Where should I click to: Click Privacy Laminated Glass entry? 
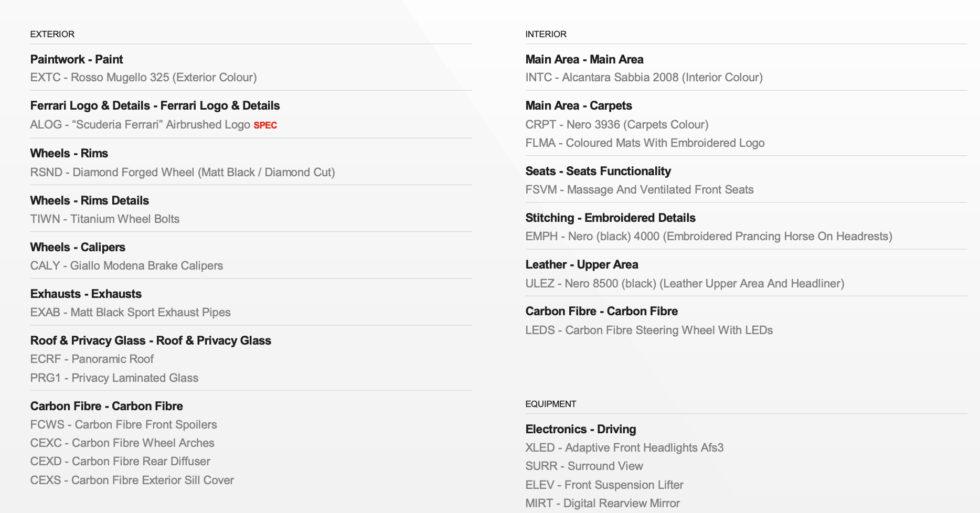(114, 378)
